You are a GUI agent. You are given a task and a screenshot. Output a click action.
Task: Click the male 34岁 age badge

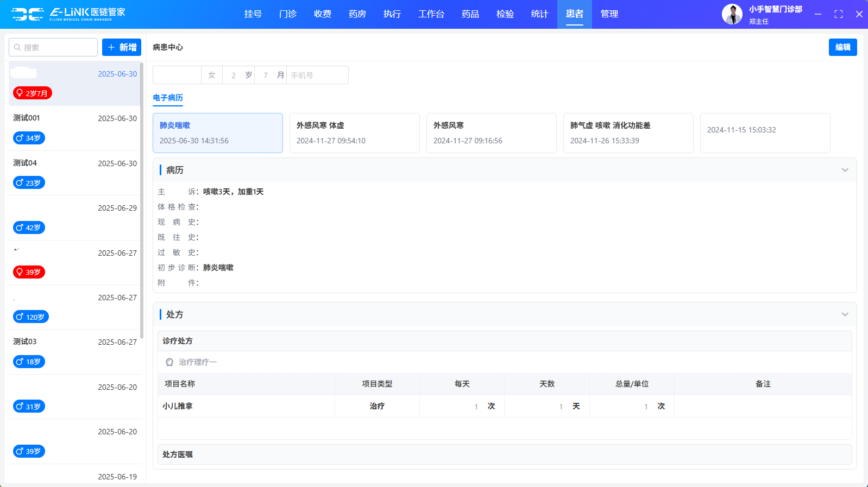click(29, 138)
